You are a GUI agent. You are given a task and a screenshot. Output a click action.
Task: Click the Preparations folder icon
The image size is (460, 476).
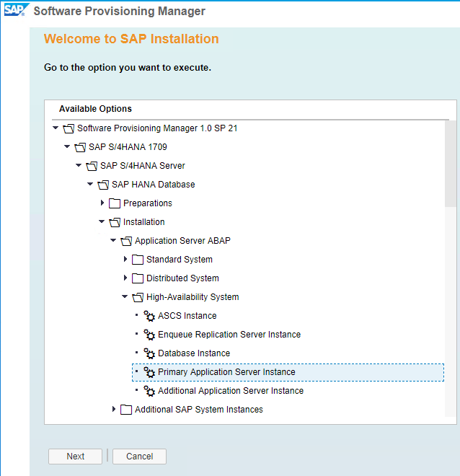tap(115, 203)
